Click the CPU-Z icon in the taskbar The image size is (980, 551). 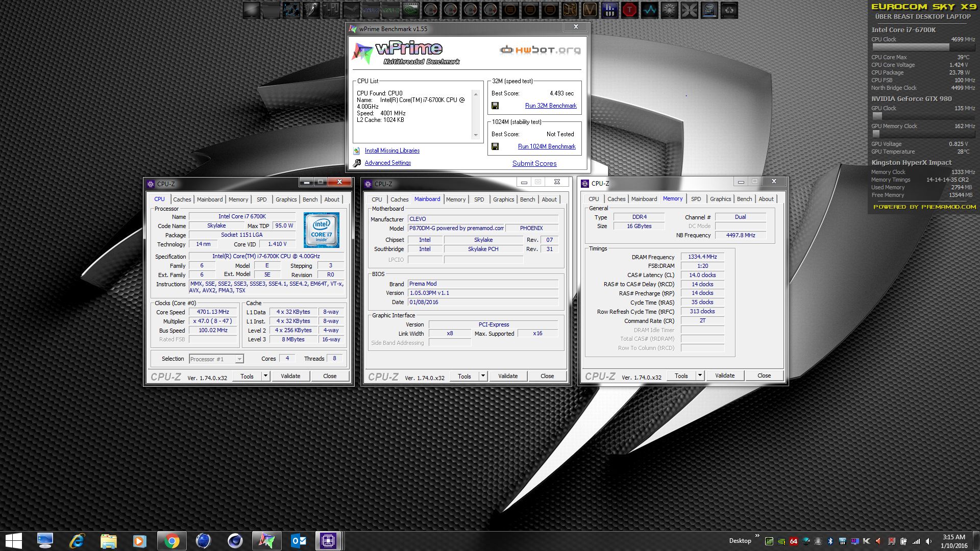pos(328,540)
